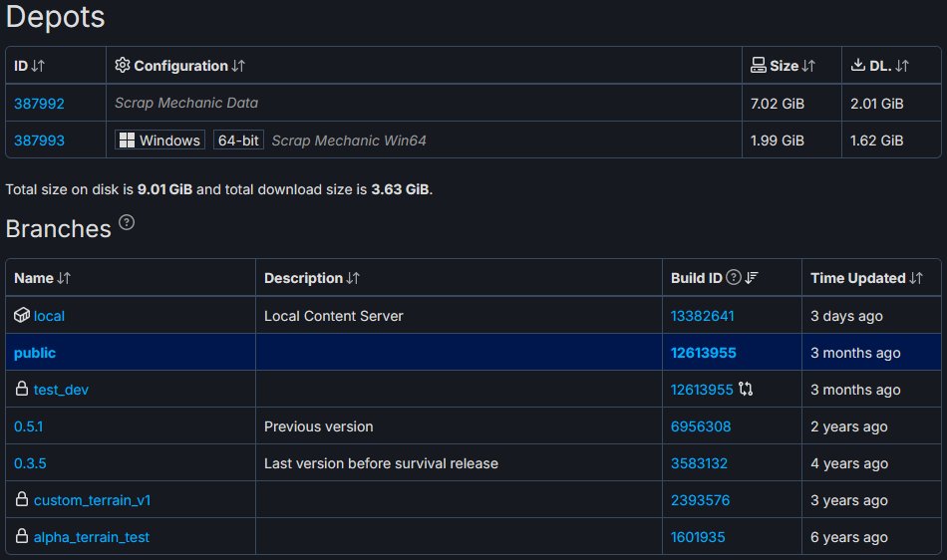Viewport: 947px width, 560px height.
Task: Click the Local Content Server description
Action: pyautogui.click(x=333, y=316)
